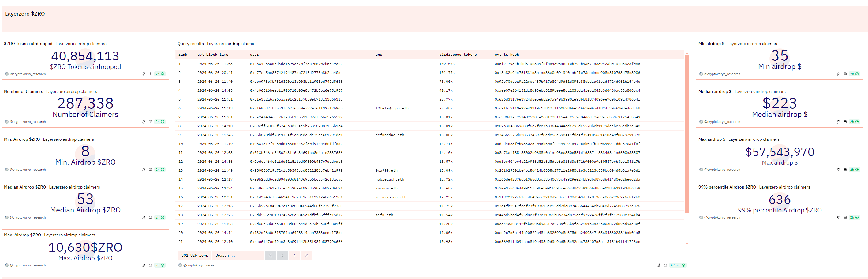868x279 pixels.
Task: Click scroll down arrow of results table
Action: click(x=687, y=244)
